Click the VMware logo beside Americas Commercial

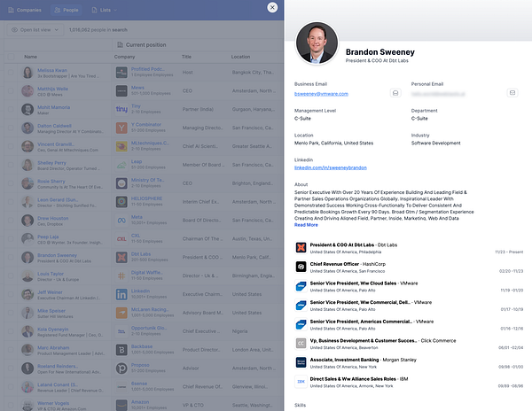(x=301, y=324)
